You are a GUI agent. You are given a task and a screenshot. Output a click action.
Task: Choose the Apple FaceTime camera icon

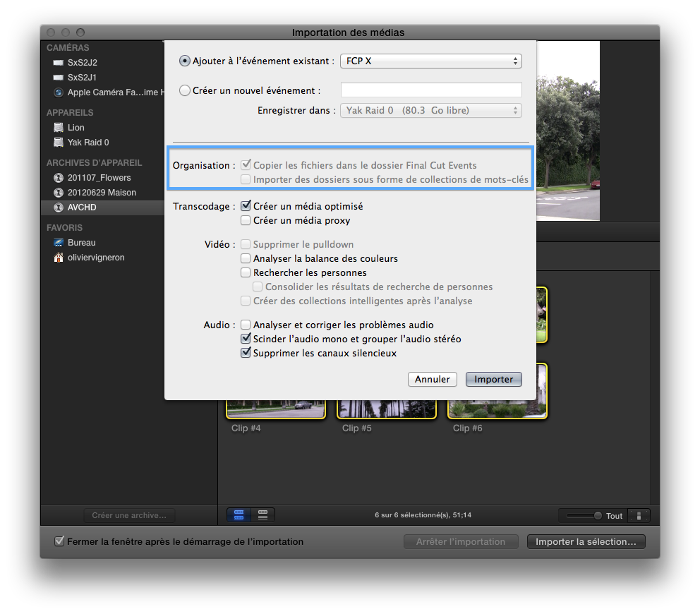click(x=58, y=92)
